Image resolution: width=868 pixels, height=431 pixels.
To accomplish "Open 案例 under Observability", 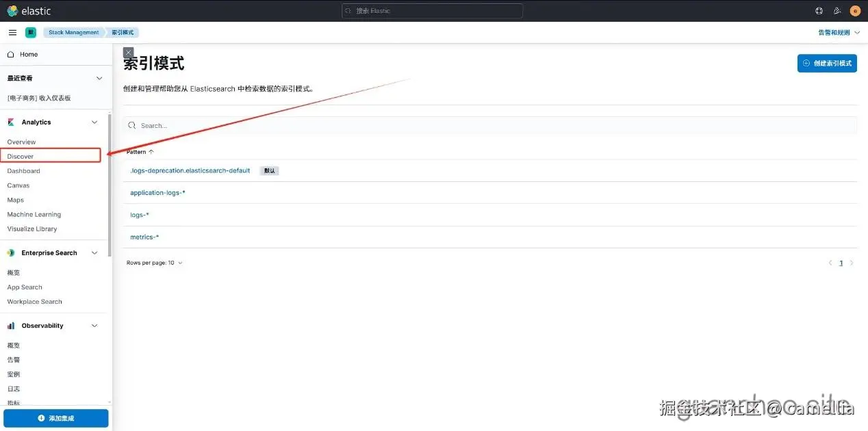I will tap(14, 374).
